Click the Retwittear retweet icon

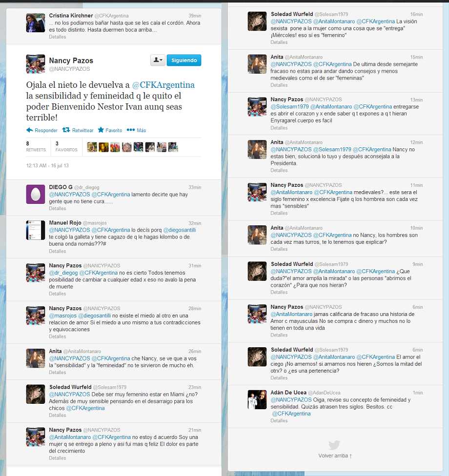click(x=66, y=130)
